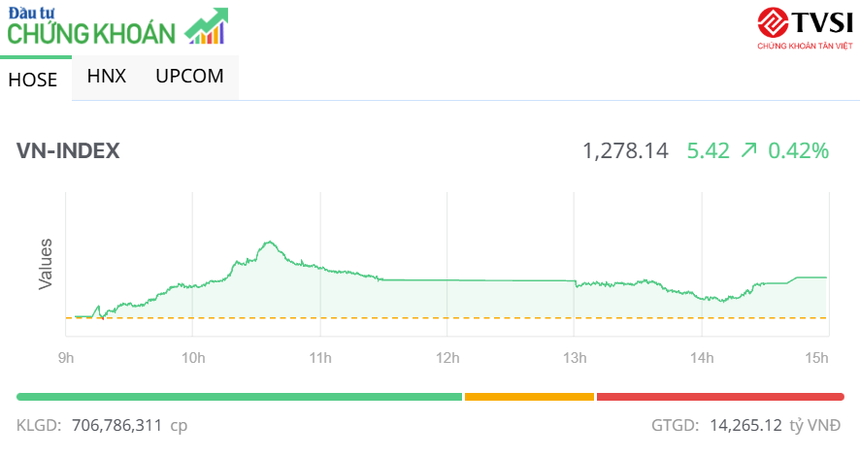The image size is (860, 456).
Task: Click the 0.42% change percentage
Action: (x=798, y=151)
